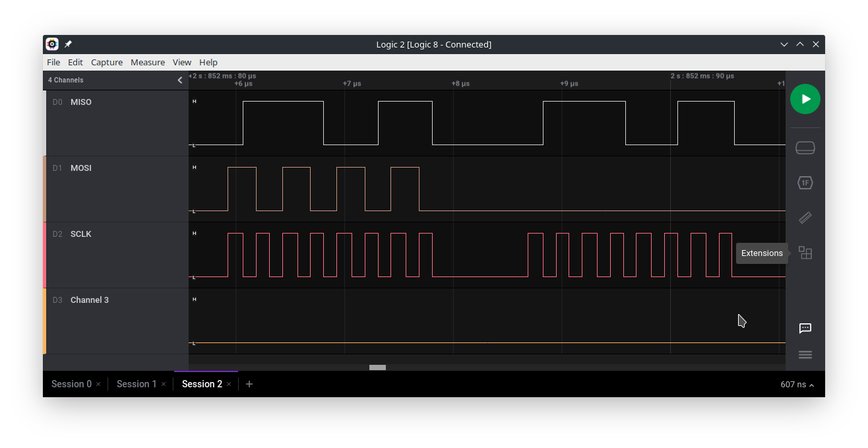Image resolution: width=868 pixels, height=448 pixels.
Task: Open the Analyzers panel icon
Action: click(805, 183)
